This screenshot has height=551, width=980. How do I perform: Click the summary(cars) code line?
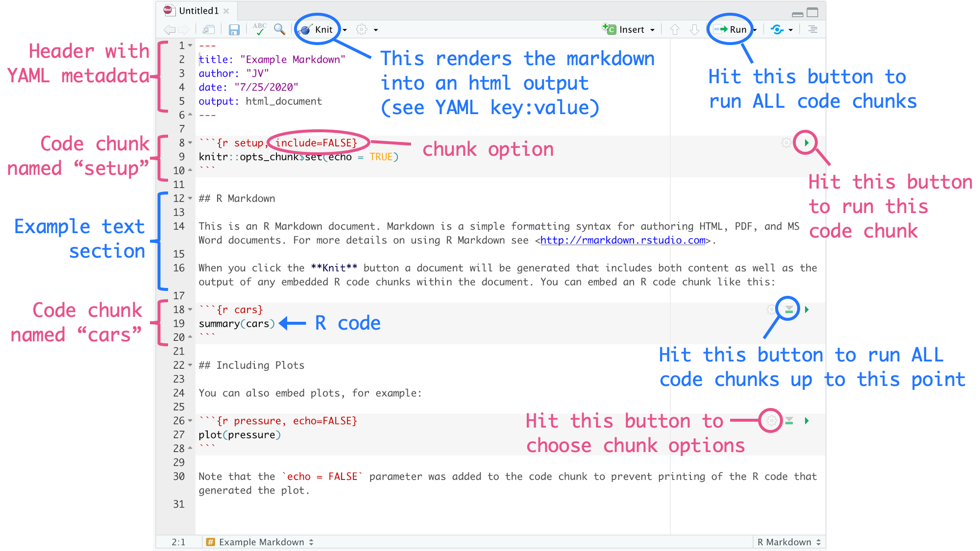[x=237, y=324]
